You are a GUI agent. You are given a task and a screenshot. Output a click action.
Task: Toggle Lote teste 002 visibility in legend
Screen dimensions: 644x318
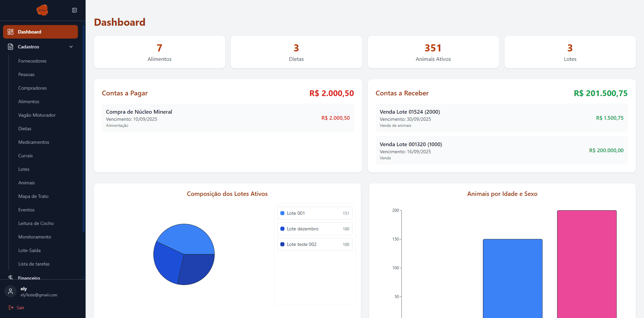315,244
